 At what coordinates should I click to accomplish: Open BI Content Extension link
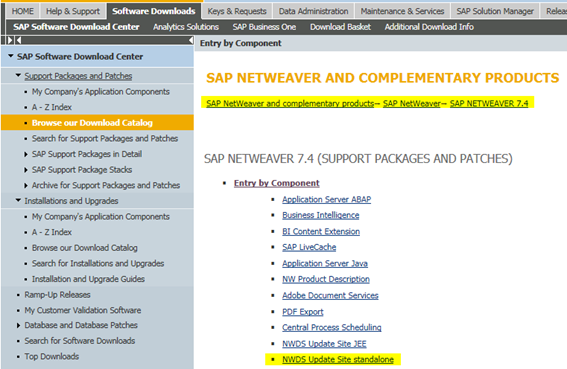coord(321,232)
